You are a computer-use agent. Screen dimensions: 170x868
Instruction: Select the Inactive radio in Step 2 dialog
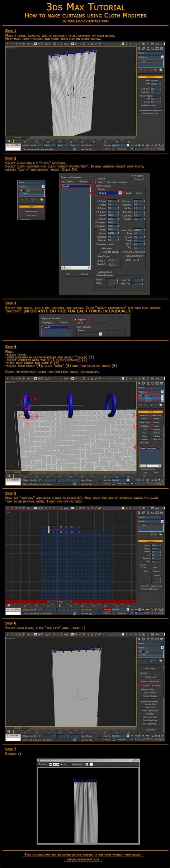pyautogui.click(x=95, y=178)
